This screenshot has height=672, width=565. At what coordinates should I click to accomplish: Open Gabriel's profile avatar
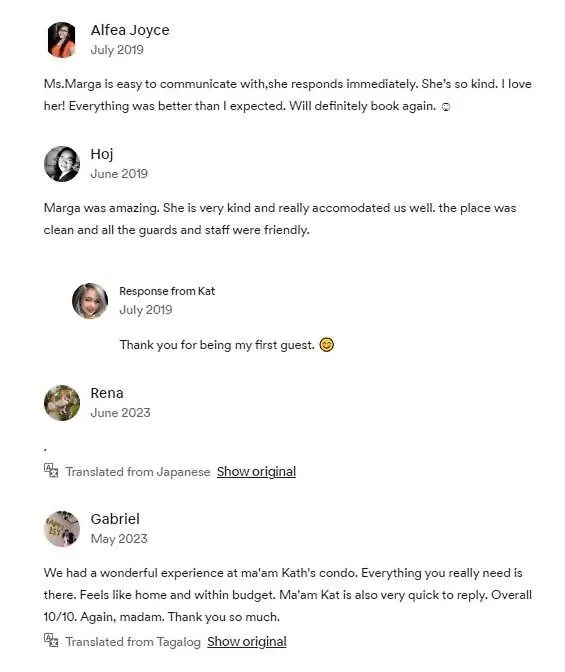[x=62, y=529]
